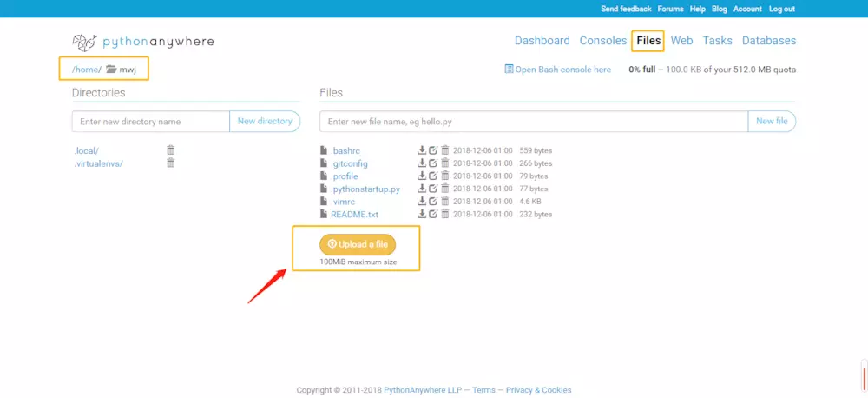The height and width of the screenshot is (398, 868).
Task: Download the README.txt file
Action: coord(422,214)
